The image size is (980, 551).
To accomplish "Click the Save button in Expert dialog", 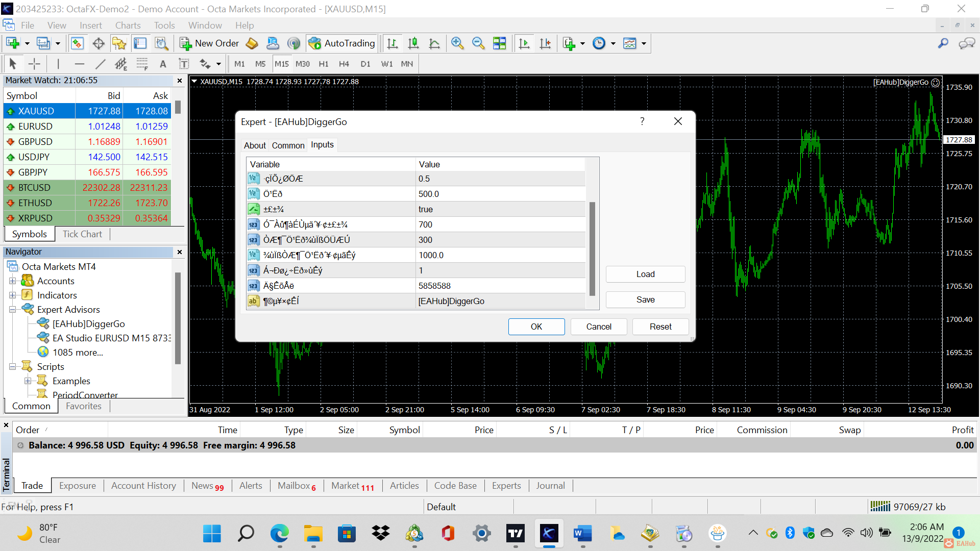I will coord(645,299).
